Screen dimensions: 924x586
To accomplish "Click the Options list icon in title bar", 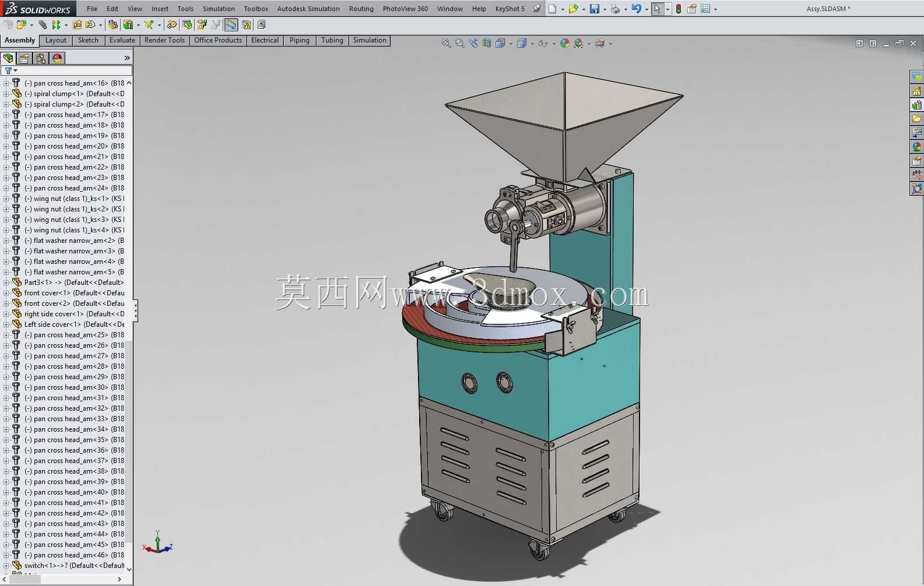I will pyautogui.click(x=705, y=9).
